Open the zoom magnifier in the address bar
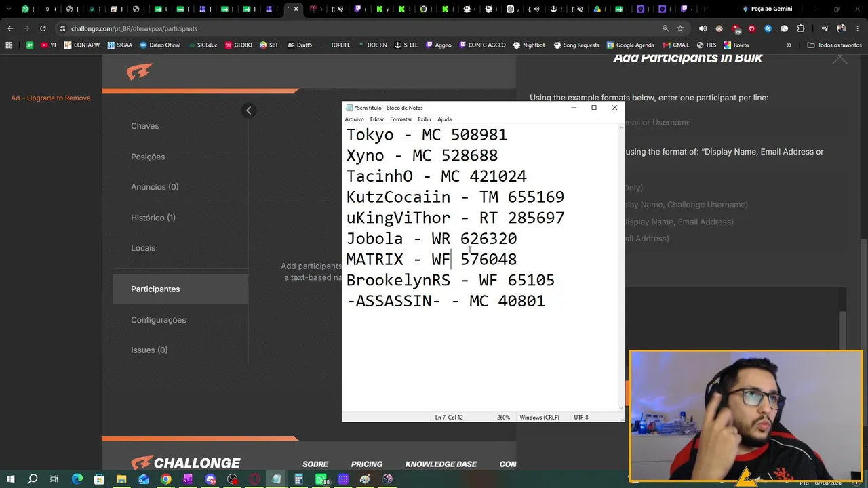This screenshot has width=868, height=488. pos(665,28)
